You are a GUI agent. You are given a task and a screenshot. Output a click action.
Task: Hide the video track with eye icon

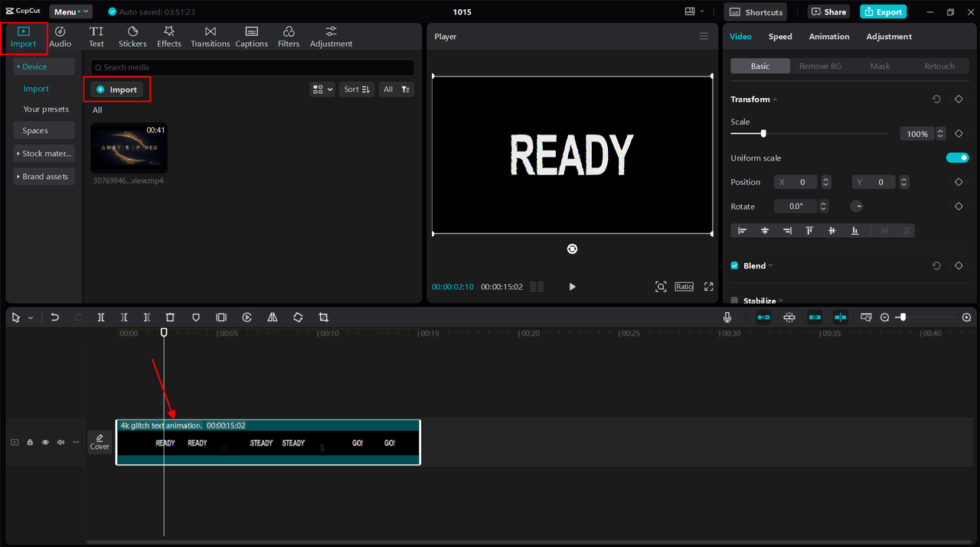coord(45,442)
